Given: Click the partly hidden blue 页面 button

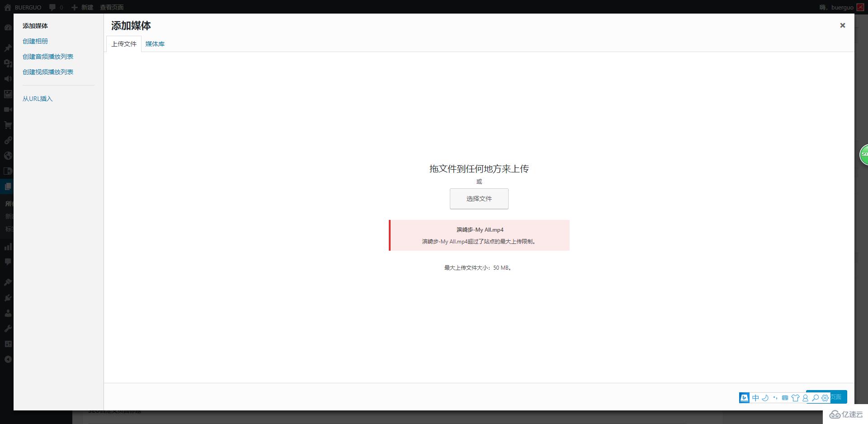Looking at the screenshot, I should click(839, 397).
